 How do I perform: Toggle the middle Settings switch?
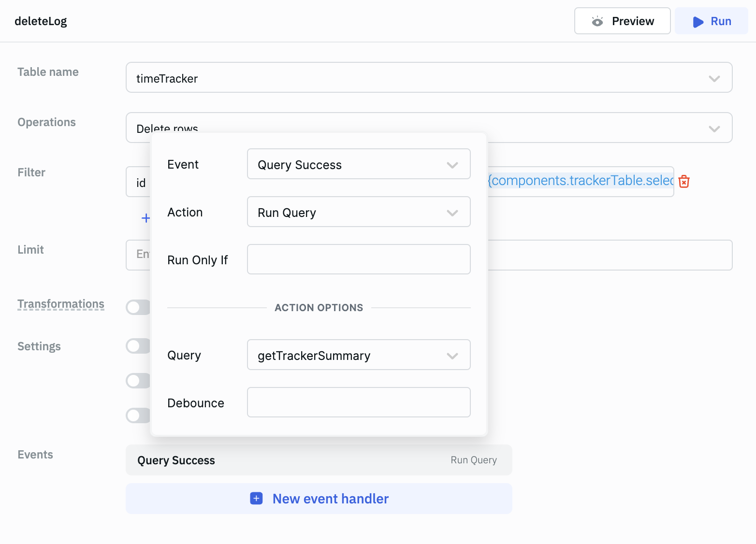click(137, 381)
